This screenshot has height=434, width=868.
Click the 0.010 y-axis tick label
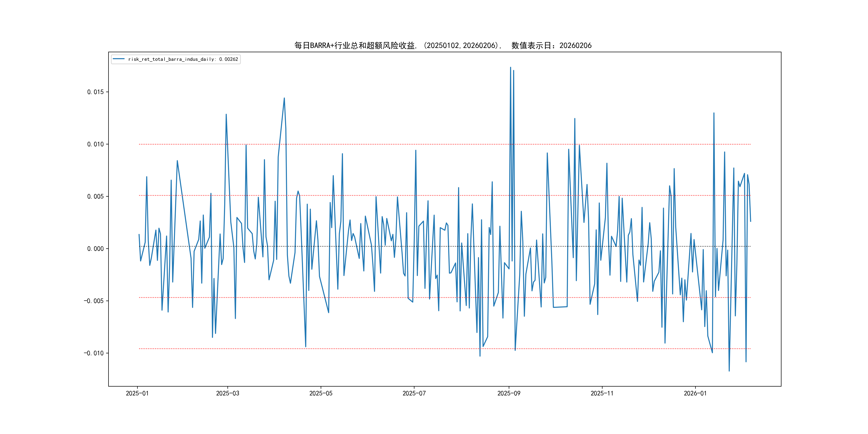(x=95, y=144)
